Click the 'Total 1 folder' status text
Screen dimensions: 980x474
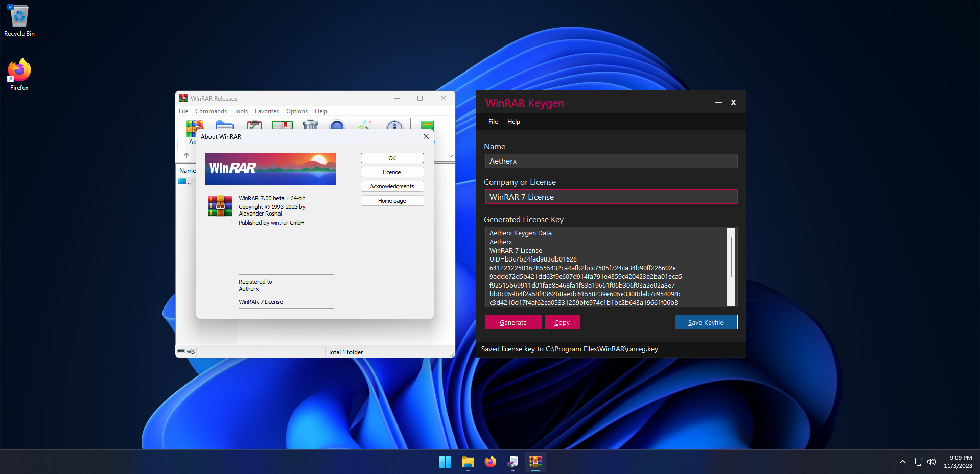click(345, 352)
